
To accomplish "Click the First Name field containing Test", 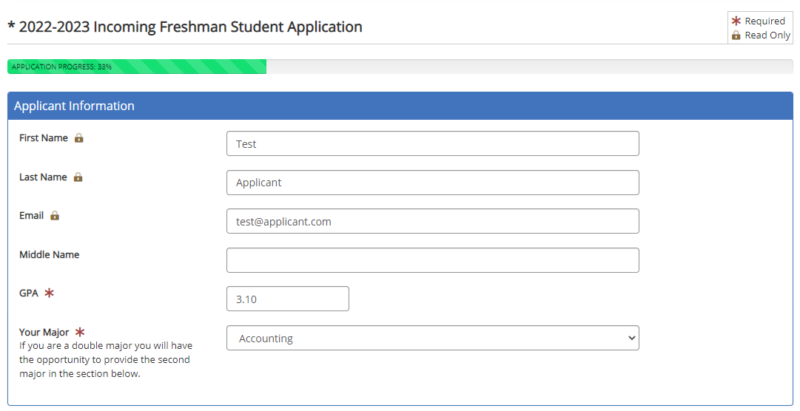I will (x=432, y=144).
